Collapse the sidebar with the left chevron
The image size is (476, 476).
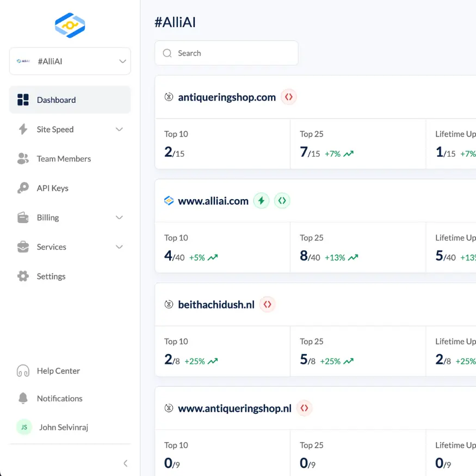(x=125, y=463)
